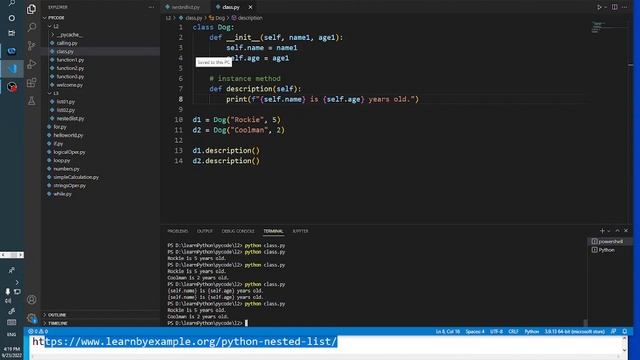The width and height of the screenshot is (640, 360).
Task: Open errors and warnings status indicator
Action: point(38,331)
